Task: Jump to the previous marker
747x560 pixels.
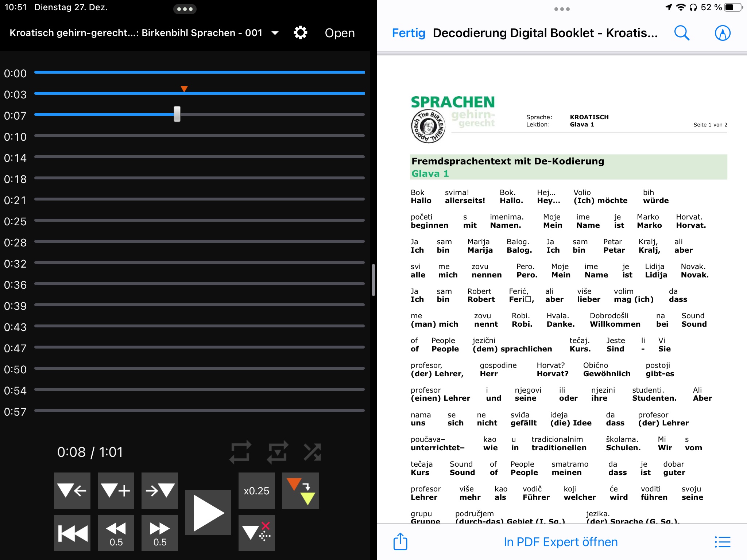Action: 72,490
